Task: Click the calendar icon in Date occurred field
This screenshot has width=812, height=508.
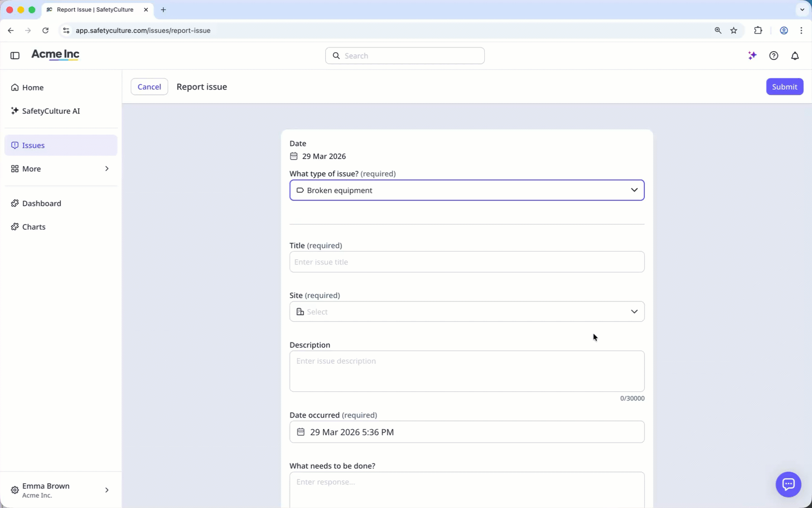Action: [x=301, y=432]
